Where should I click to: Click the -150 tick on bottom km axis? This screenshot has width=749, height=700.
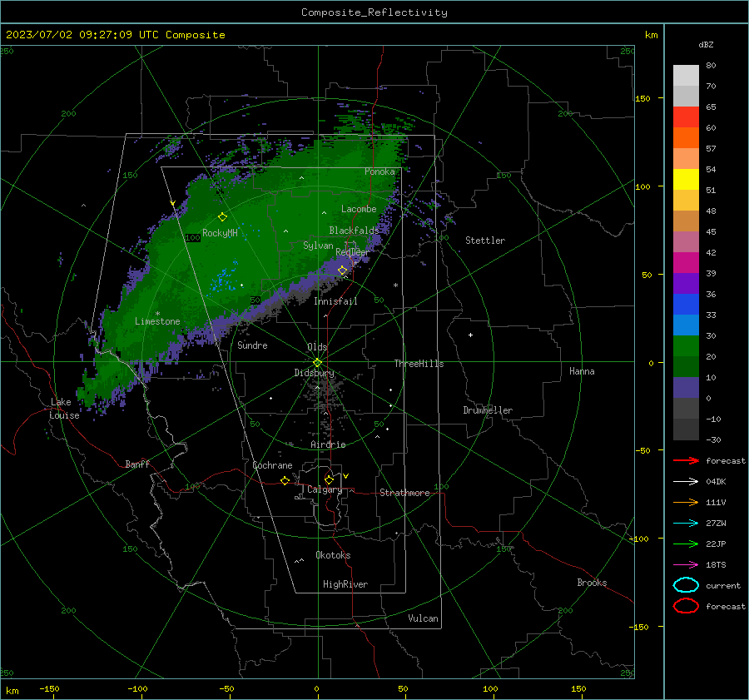49,688
